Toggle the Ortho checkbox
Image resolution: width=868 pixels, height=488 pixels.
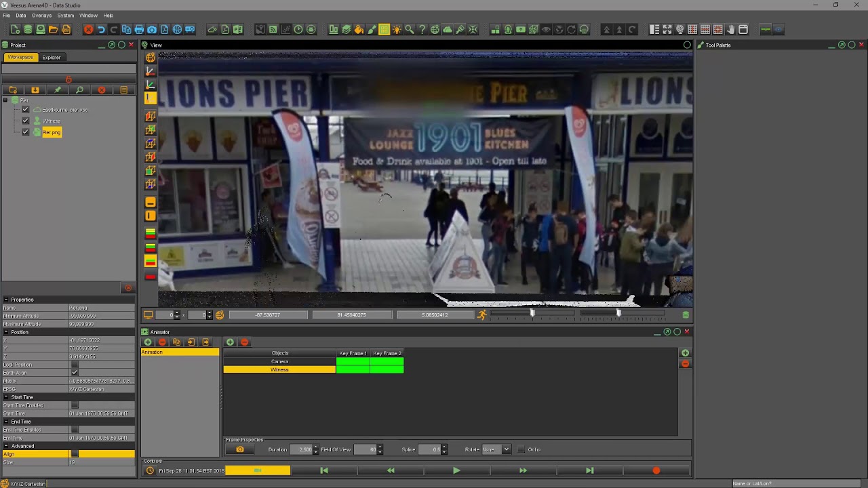coord(521,449)
